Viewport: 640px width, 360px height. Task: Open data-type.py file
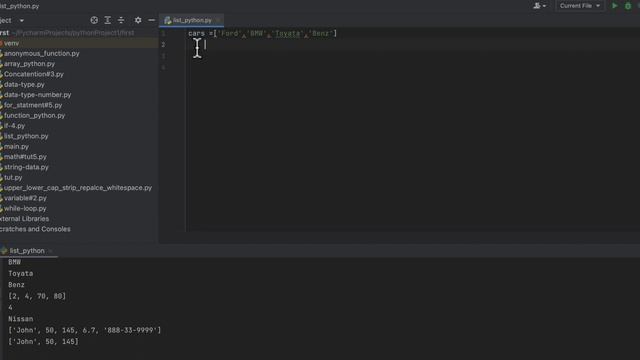[x=24, y=84]
